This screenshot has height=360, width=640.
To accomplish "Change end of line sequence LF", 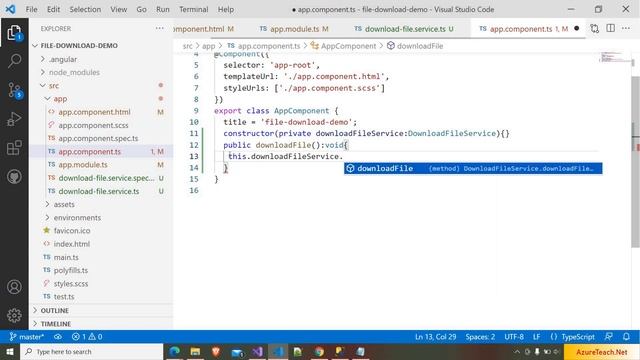I will [536, 337].
